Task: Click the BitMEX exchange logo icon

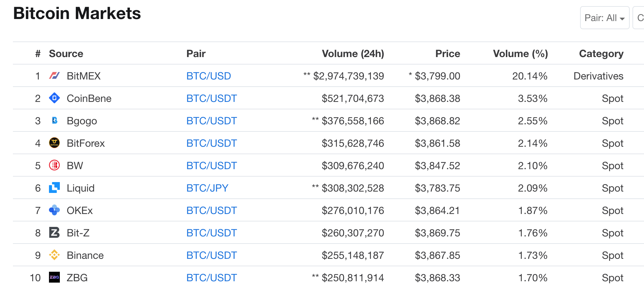Action: point(54,76)
